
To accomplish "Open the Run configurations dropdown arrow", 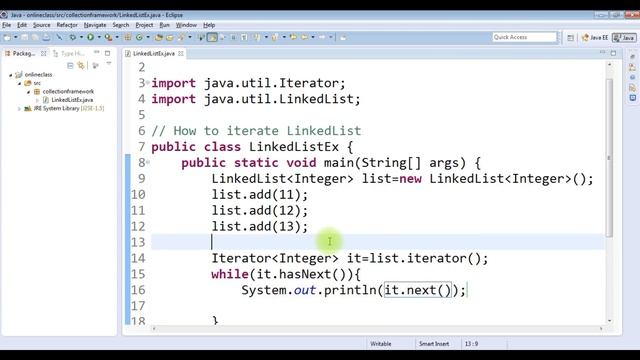I will 99,38.
